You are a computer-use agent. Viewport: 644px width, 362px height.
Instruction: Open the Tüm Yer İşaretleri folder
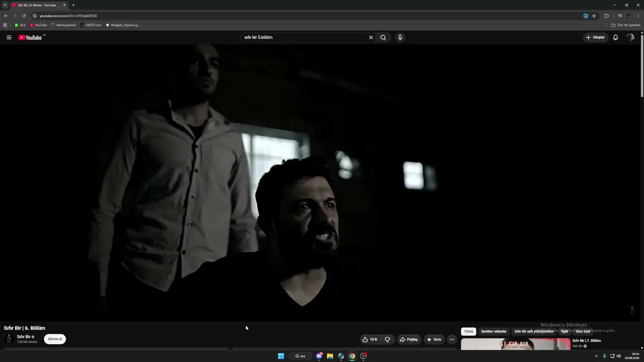pos(625,25)
